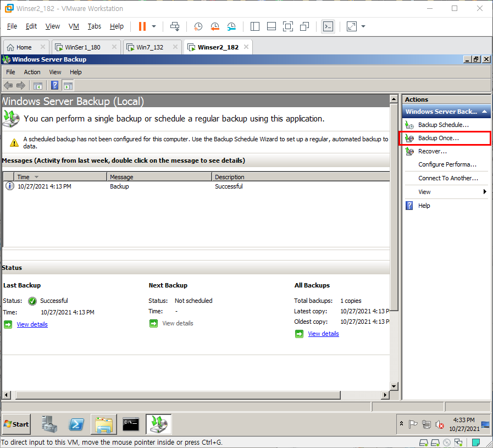The image size is (493, 448).
Task: Click the Back arrow in the MMC toolbar
Action: [8, 85]
